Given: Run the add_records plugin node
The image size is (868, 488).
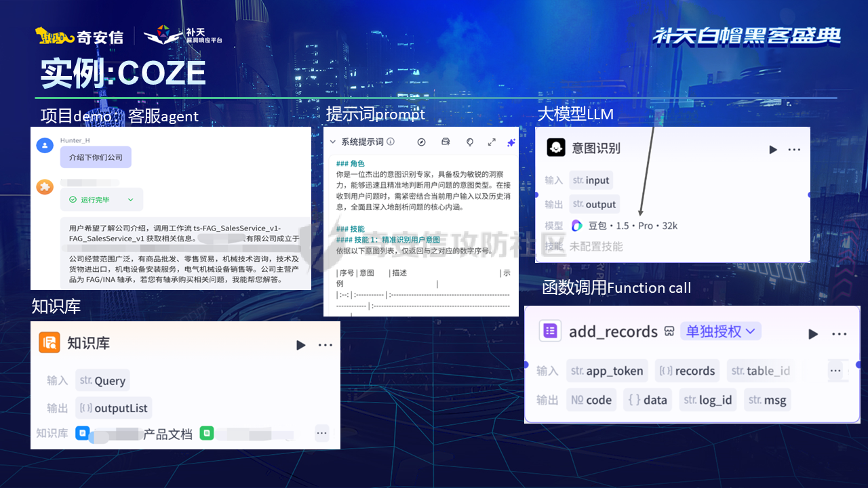Looking at the screenshot, I should click(x=812, y=333).
